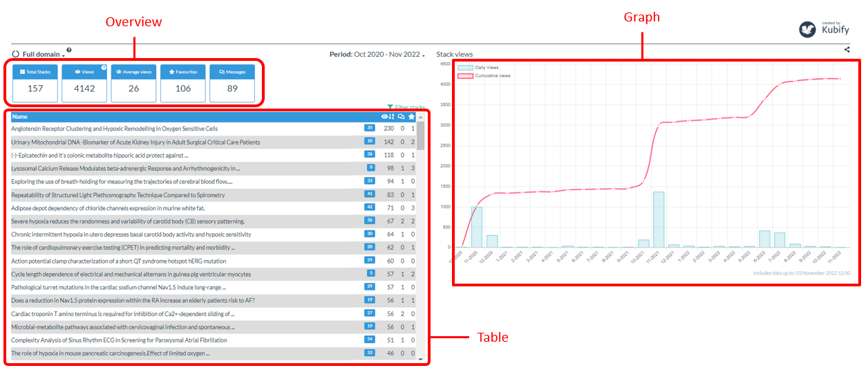Sort by the views eye column icon
The height and width of the screenshot is (368, 868).
(x=389, y=117)
